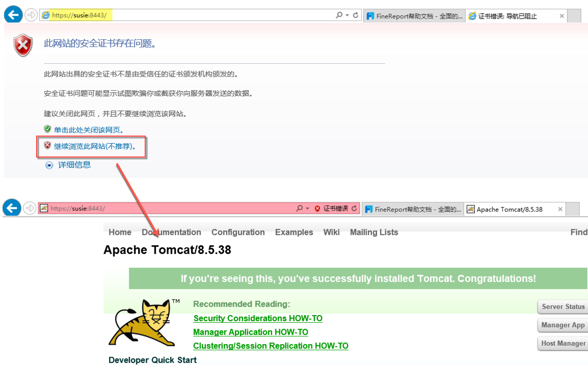Open the Home menu on the Tomcat page
The height and width of the screenshot is (365, 588).
pos(120,232)
